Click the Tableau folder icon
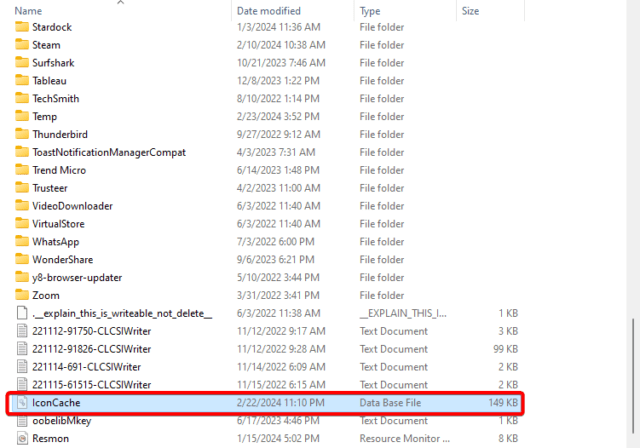Viewport: 640px width, 448px height. (22, 81)
